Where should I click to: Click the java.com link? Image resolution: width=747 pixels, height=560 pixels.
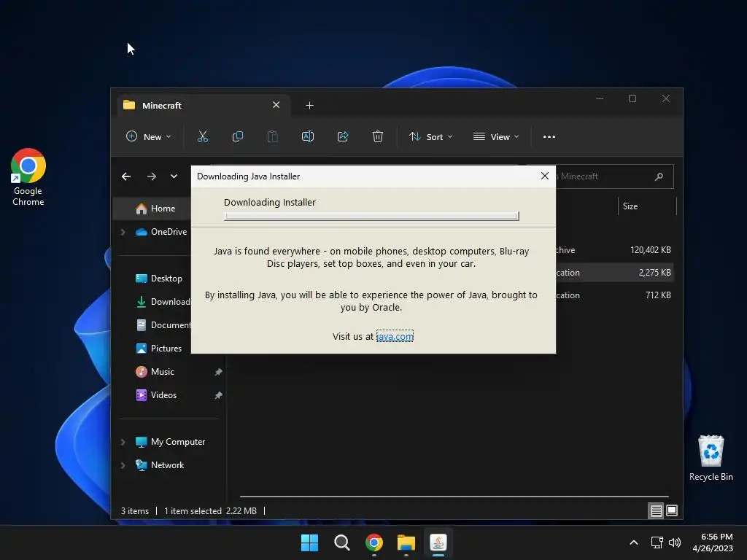pos(395,336)
